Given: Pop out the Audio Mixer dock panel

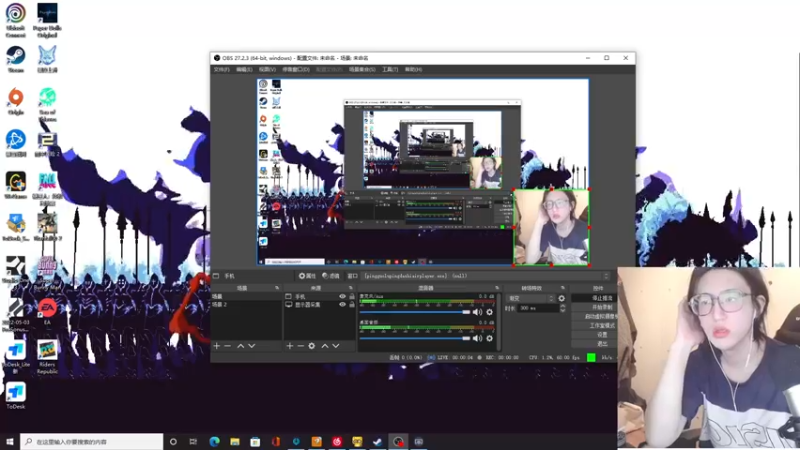Looking at the screenshot, I should pos(496,288).
